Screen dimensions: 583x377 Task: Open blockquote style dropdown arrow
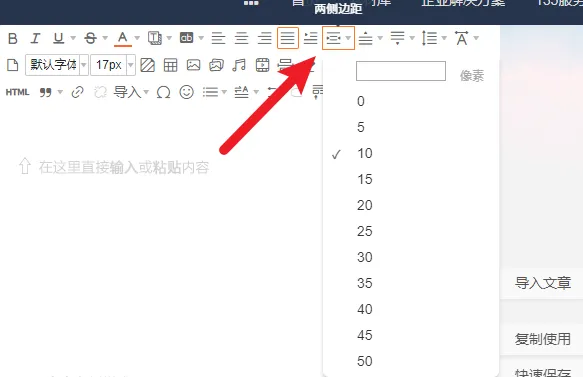tap(60, 92)
